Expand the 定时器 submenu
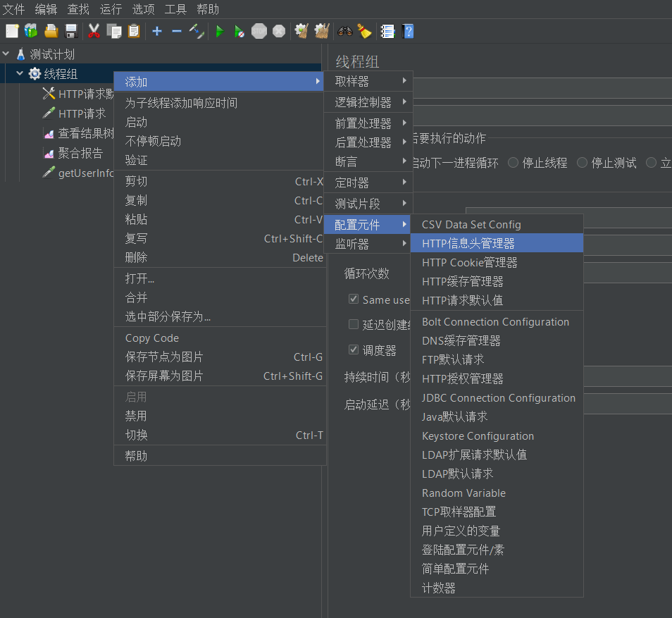This screenshot has width=672, height=618. tap(368, 183)
